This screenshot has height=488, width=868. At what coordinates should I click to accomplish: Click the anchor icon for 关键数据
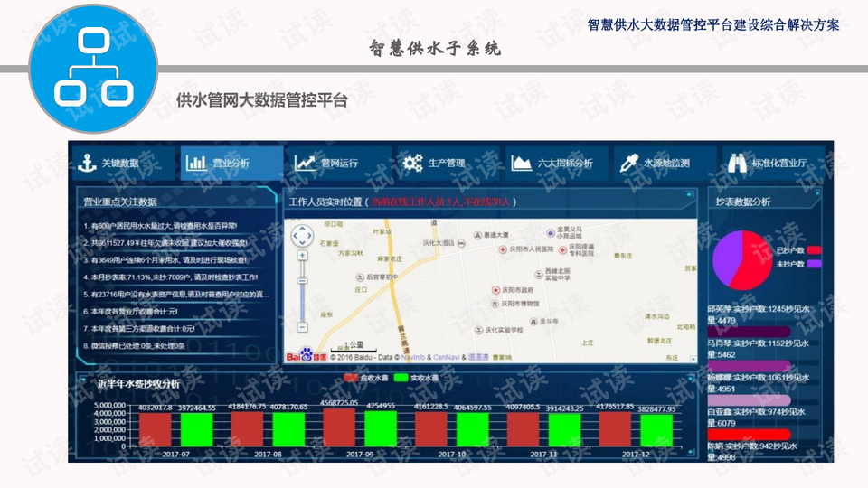87,163
